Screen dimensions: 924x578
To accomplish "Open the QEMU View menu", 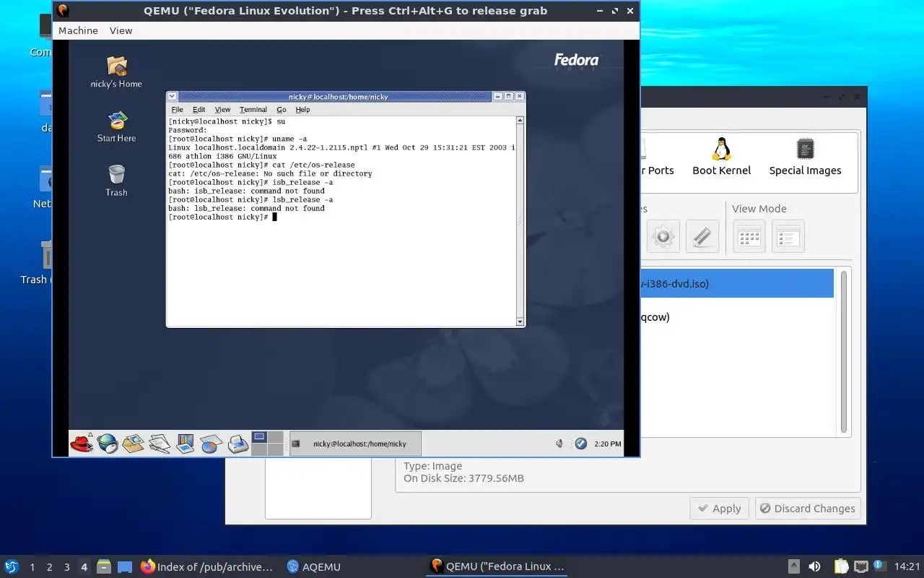I will (121, 30).
